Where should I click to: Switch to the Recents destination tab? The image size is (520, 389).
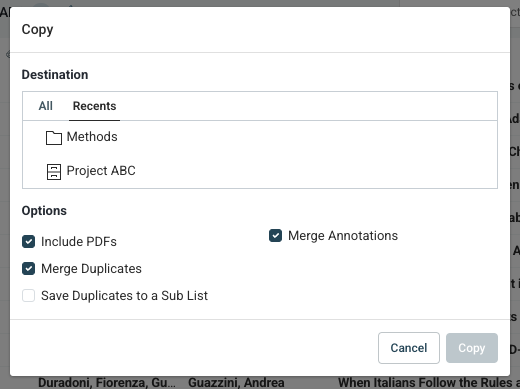[94, 106]
